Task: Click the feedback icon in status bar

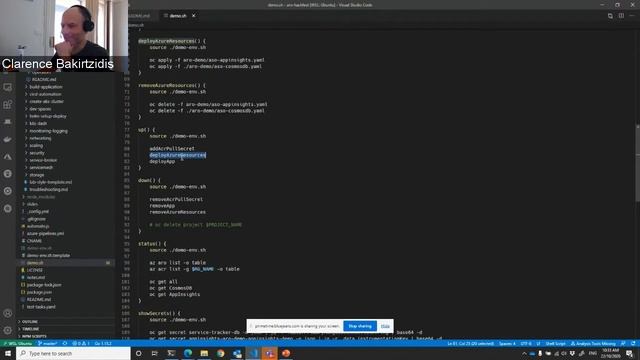Action: coord(623,343)
